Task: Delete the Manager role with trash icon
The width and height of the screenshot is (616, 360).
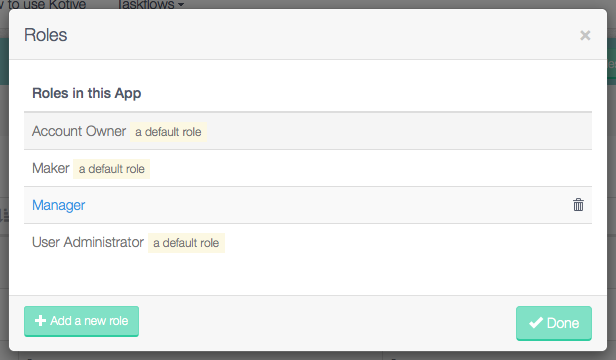Action: pyautogui.click(x=578, y=205)
